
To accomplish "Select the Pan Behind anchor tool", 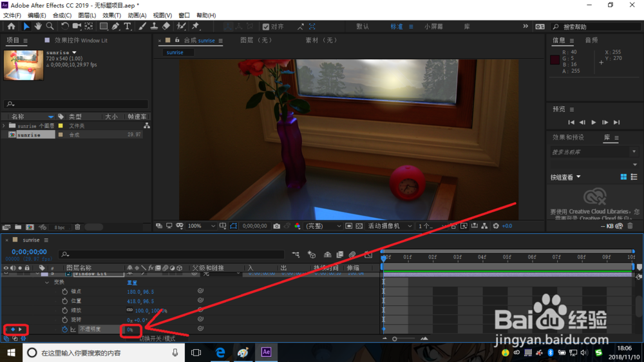I will pyautogui.click(x=89, y=26).
